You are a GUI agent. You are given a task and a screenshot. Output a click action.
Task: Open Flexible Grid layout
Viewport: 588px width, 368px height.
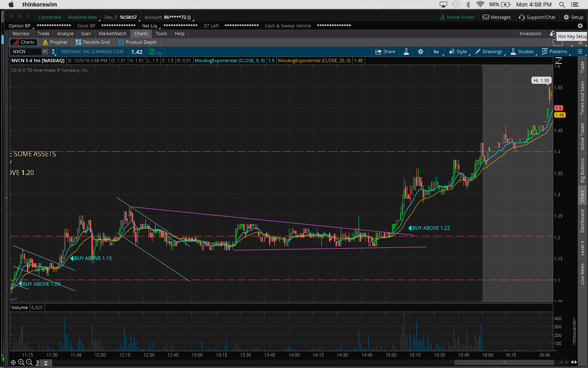(93, 42)
